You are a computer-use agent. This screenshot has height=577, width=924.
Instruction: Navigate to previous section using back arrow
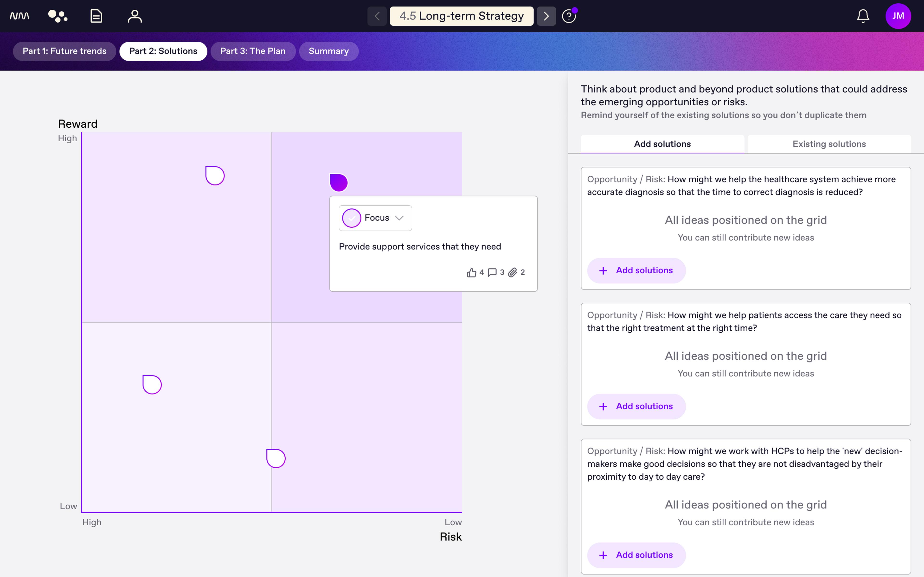[x=377, y=16]
